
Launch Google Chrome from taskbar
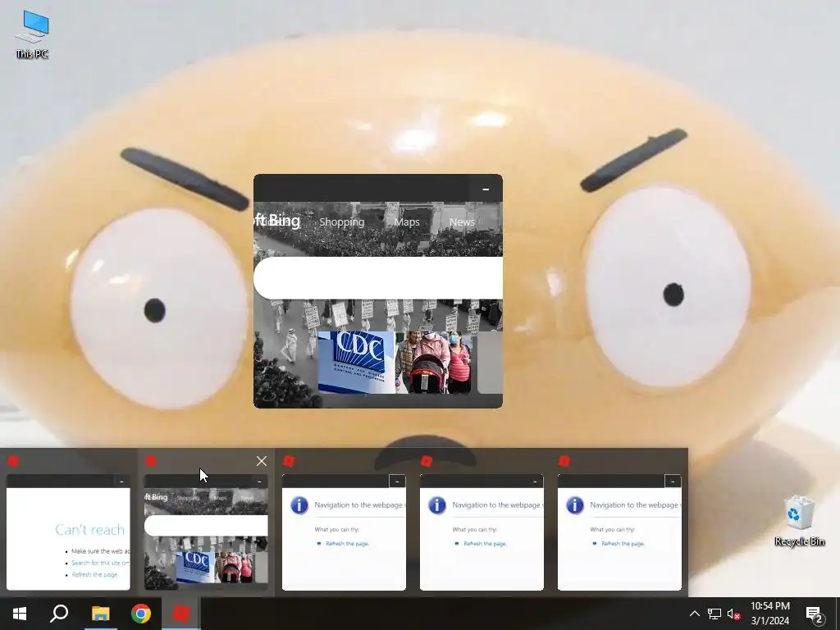141,614
